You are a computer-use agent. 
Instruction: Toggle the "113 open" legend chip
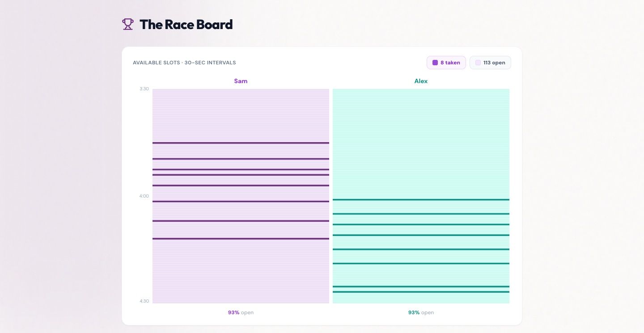[490, 63]
